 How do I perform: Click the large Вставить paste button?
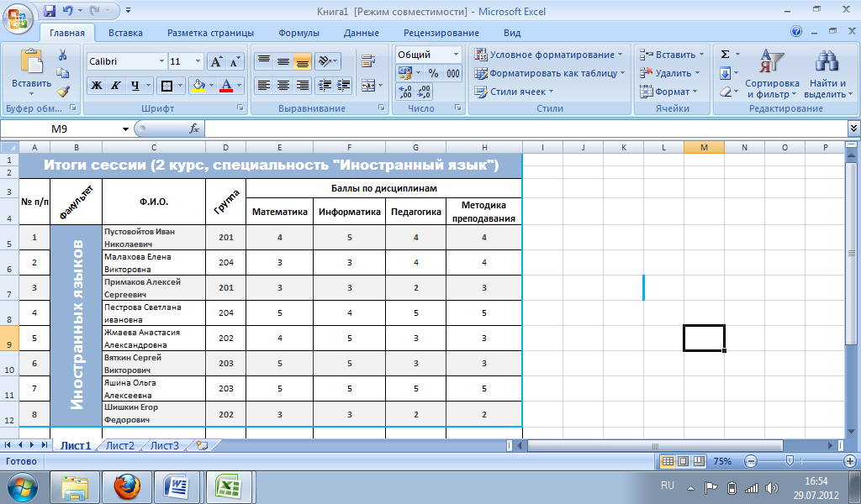(31, 72)
